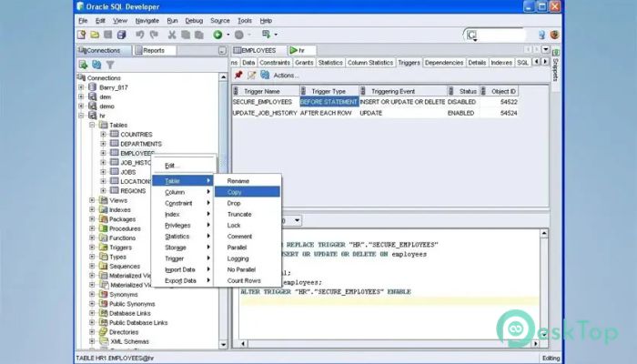Click the DISABLED status cell
637x364 pixels.
463,102
